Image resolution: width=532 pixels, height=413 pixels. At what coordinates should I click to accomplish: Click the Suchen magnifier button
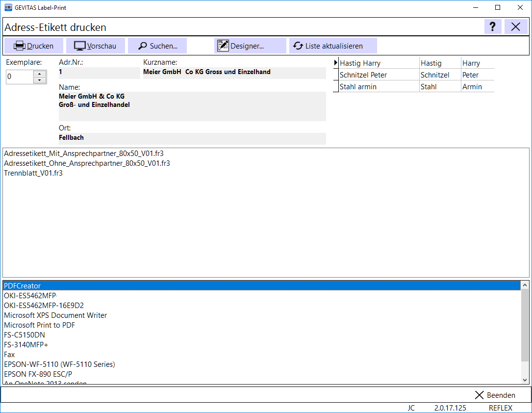coord(157,46)
